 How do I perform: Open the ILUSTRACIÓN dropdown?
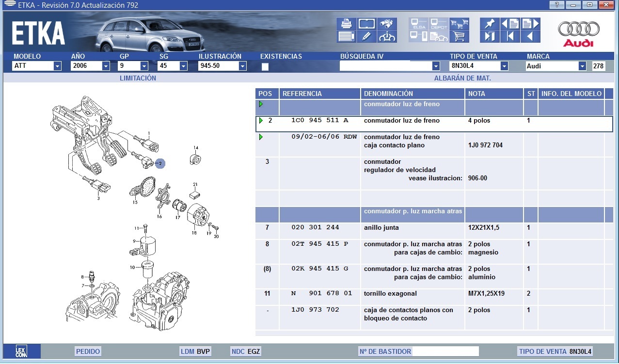tap(242, 66)
